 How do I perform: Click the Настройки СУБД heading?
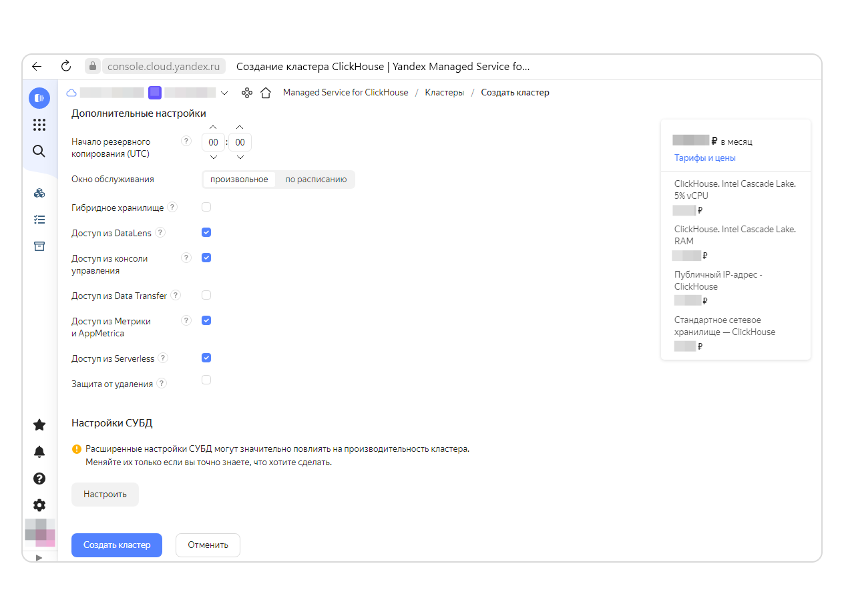112,423
